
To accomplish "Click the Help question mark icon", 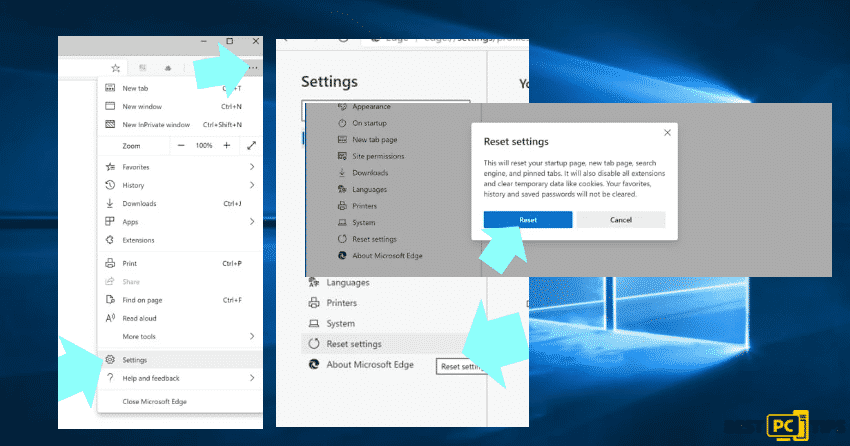I will click(110, 378).
